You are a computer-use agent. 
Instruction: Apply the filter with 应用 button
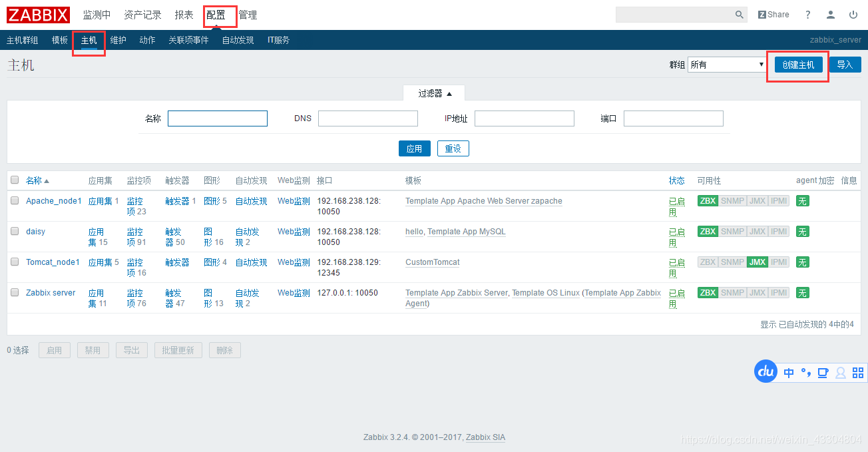[415, 148]
